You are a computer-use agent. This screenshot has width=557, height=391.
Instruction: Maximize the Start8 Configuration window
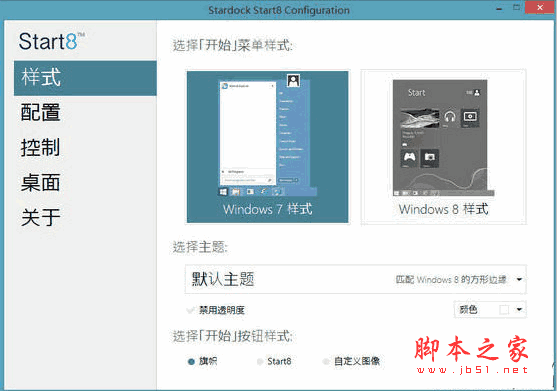[x=517, y=8]
